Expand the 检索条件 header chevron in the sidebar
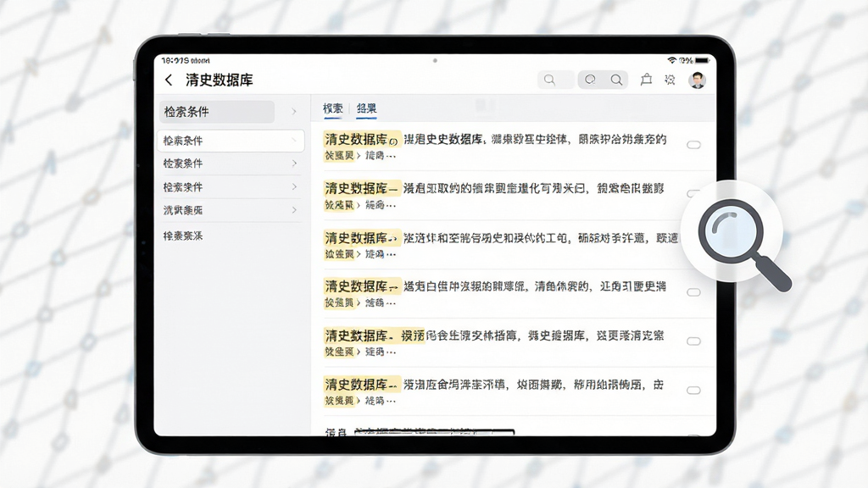868x488 pixels. tap(294, 112)
